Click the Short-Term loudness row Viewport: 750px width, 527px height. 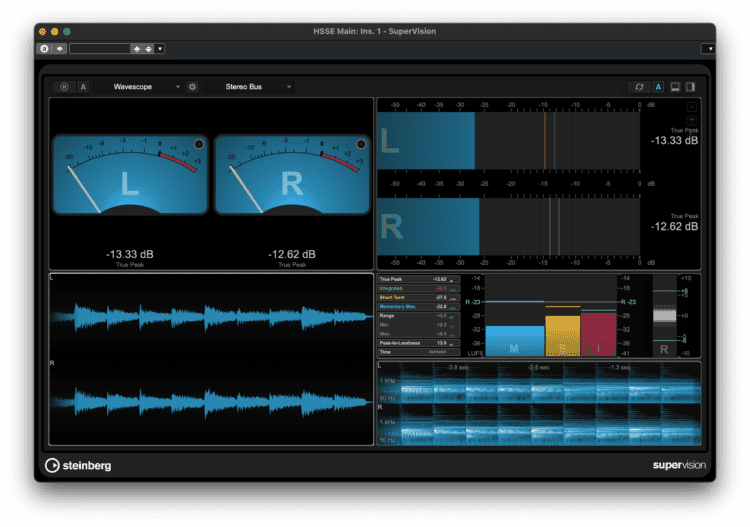(419, 297)
